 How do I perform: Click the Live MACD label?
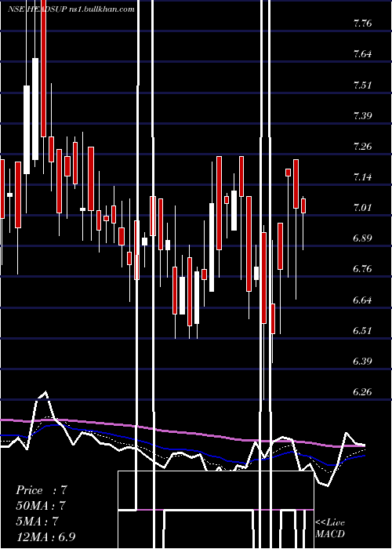point(330,528)
